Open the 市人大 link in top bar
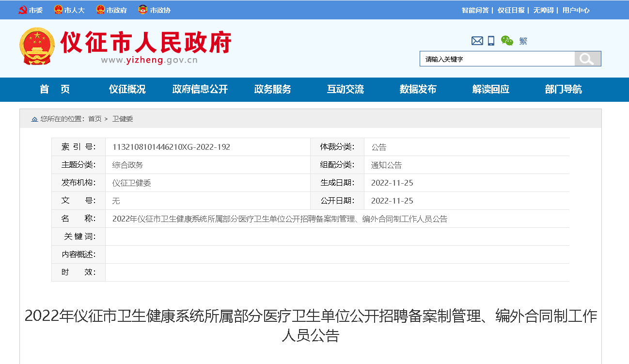Image resolution: width=629 pixels, height=364 pixels. 75,10
